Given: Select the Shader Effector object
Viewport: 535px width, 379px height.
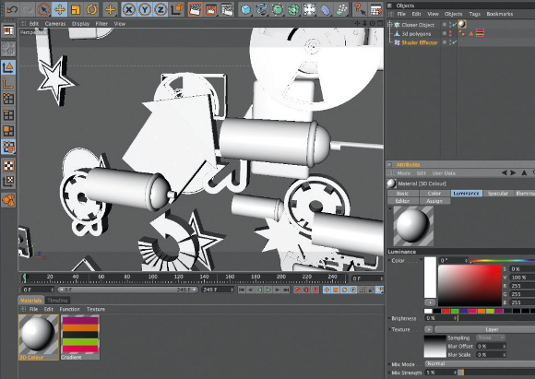Looking at the screenshot, I should pos(419,43).
